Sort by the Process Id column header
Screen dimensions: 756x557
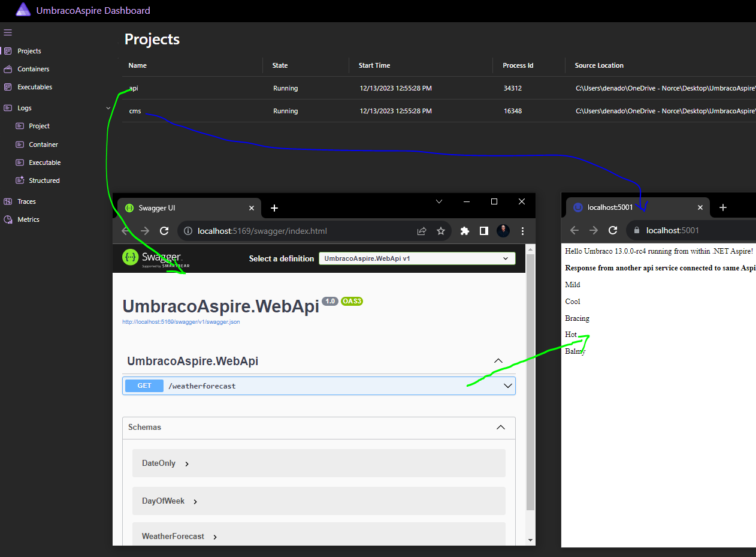[518, 65]
